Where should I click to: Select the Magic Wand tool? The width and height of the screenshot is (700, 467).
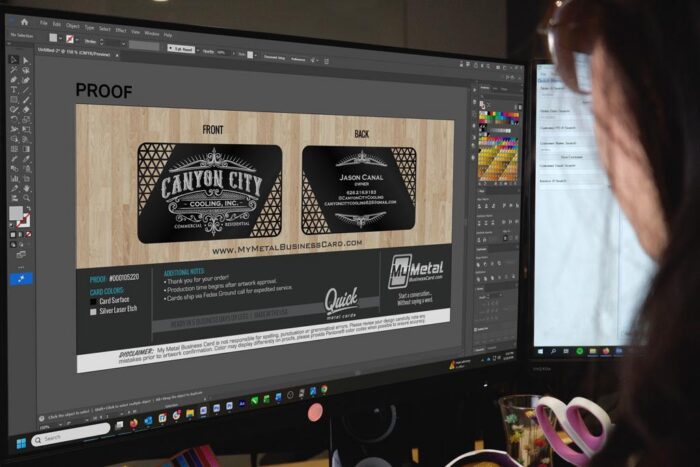(14, 70)
